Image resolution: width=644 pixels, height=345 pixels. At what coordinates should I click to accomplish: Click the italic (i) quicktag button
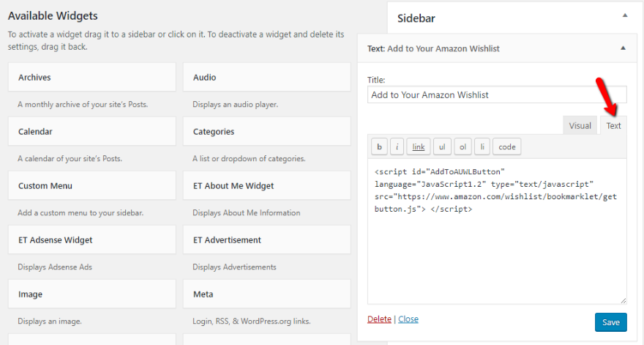coord(397,147)
